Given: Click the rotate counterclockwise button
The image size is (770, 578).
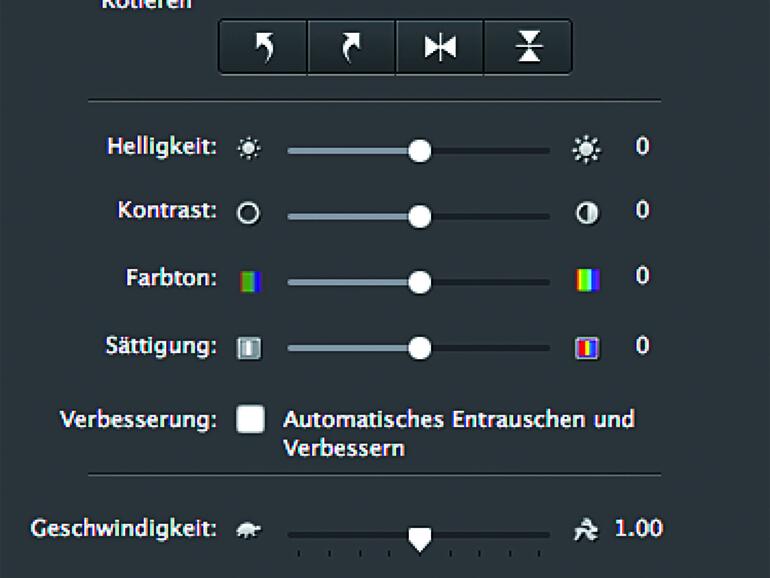Looking at the screenshot, I should [x=263, y=47].
